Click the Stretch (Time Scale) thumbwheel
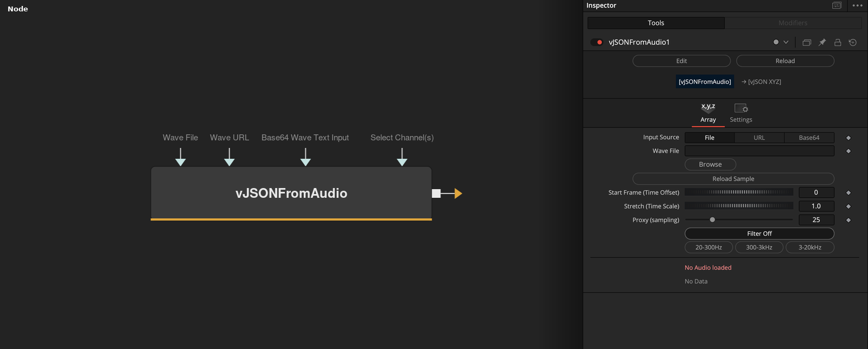Screen dimensions: 868x349 pyautogui.click(x=739, y=206)
